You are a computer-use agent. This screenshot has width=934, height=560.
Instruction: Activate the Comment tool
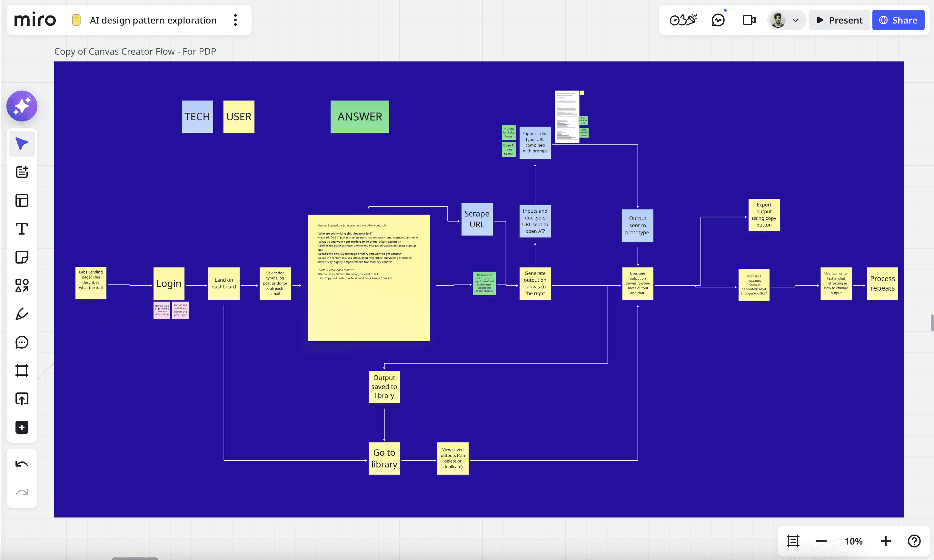(22, 342)
